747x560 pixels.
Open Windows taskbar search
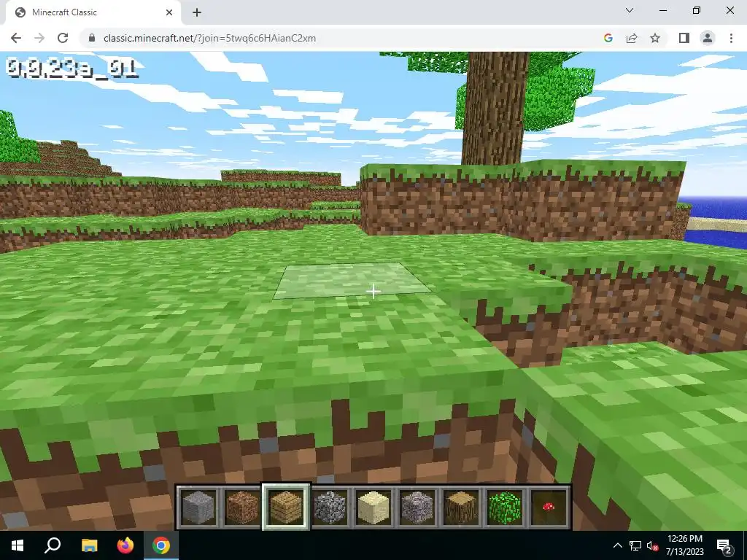point(53,545)
